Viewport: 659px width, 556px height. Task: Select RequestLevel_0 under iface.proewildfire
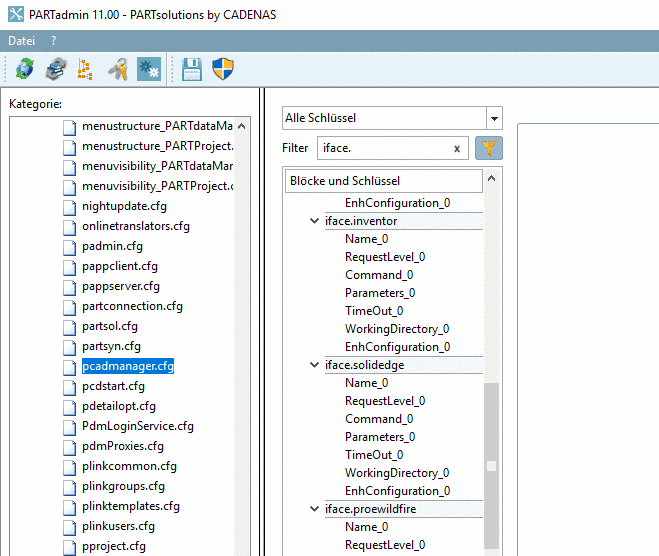(385, 545)
